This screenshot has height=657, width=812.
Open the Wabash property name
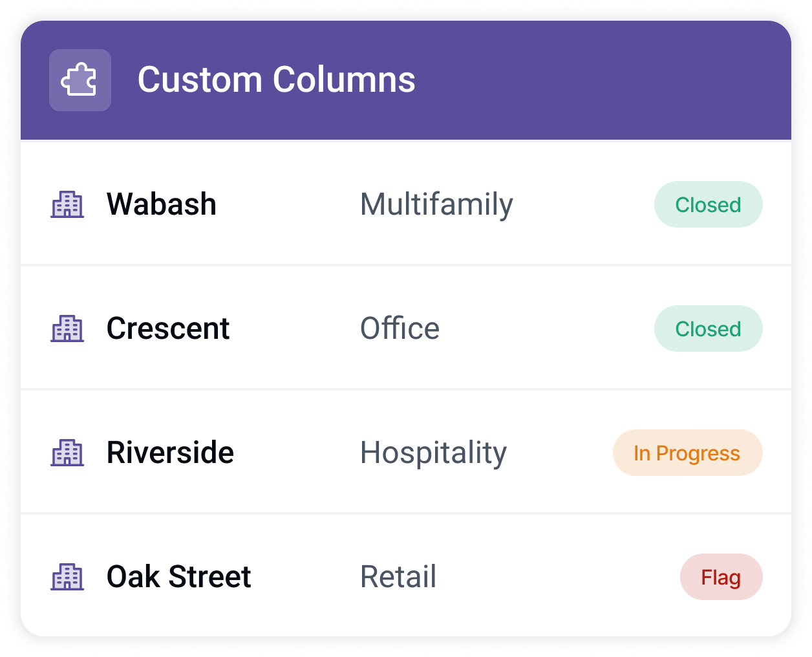[x=162, y=204]
